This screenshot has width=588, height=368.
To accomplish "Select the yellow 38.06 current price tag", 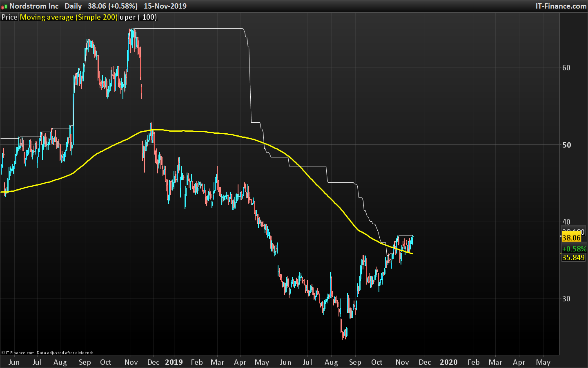I will click(x=571, y=238).
